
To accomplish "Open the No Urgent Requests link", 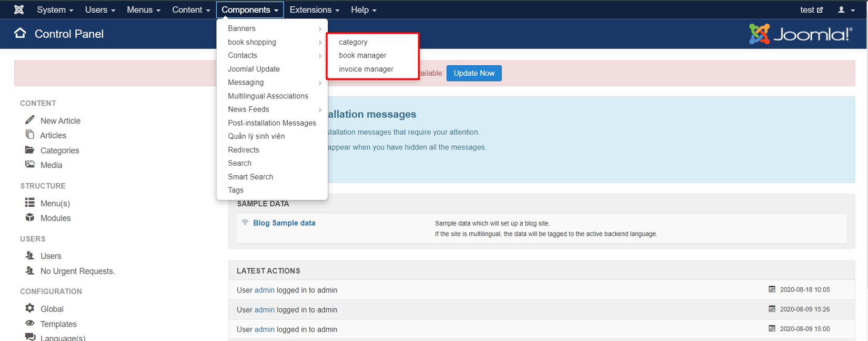I will pyautogui.click(x=77, y=271).
